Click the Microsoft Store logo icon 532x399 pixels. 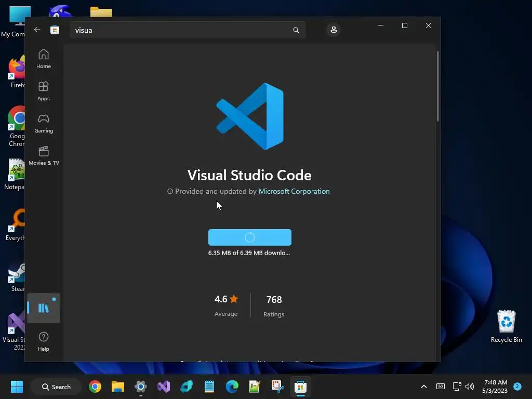tap(55, 30)
